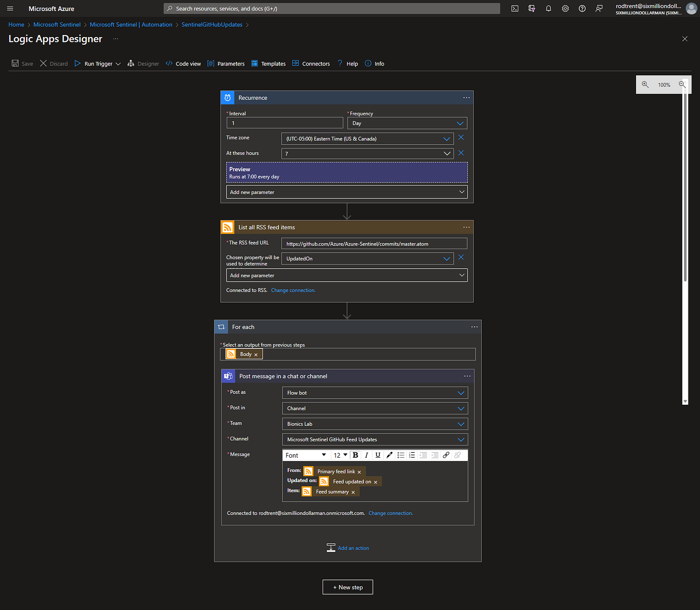Image resolution: width=700 pixels, height=610 pixels.
Task: Click Change connection in RSS step
Action: (x=293, y=290)
